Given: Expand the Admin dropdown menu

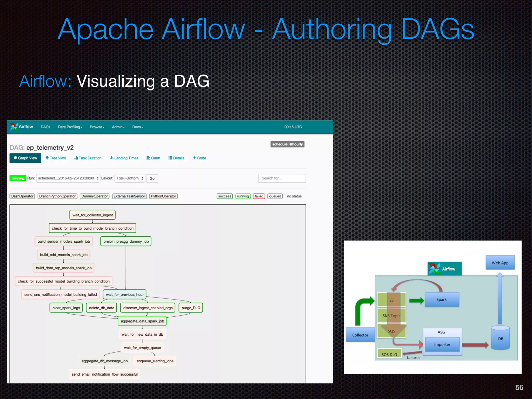Looking at the screenshot, I should [118, 127].
